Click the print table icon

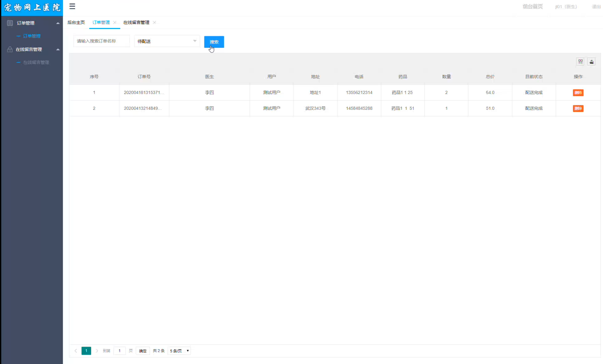(x=591, y=62)
